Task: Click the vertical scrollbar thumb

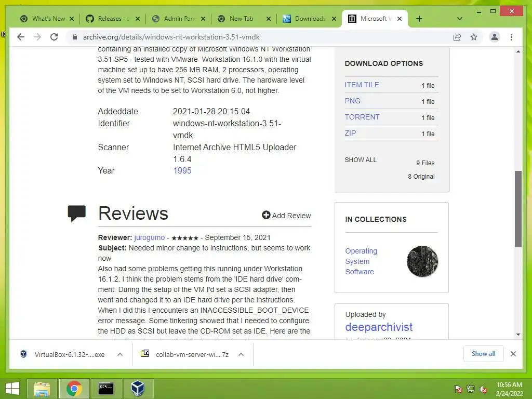Action: [518, 209]
